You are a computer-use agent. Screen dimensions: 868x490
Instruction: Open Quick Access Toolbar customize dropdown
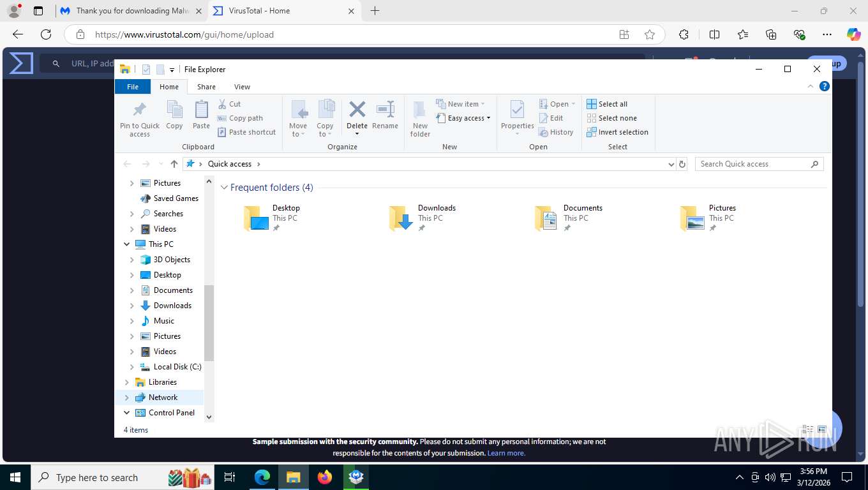coord(172,70)
